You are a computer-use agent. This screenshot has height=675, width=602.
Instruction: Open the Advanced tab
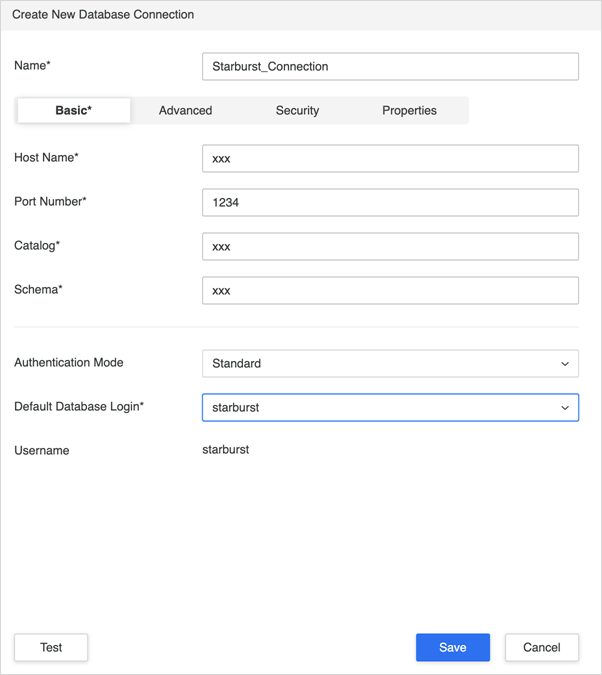click(x=186, y=111)
